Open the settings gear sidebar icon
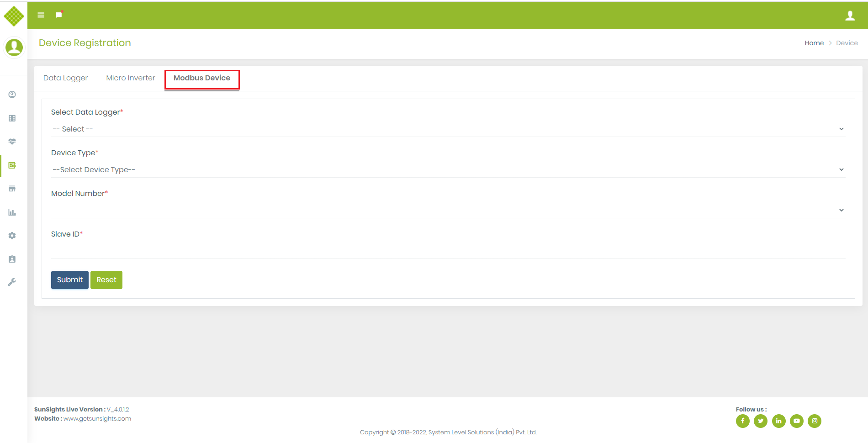 click(x=12, y=236)
